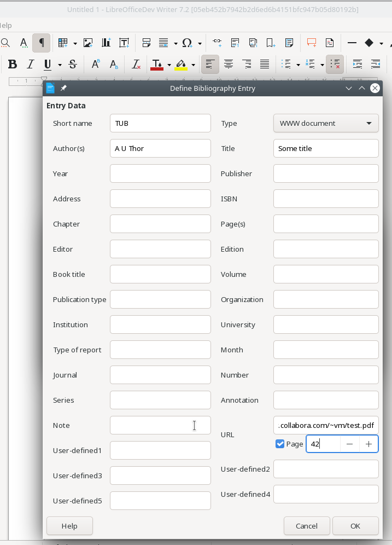Click the Year input field
This screenshot has height=545, width=392.
160,173
